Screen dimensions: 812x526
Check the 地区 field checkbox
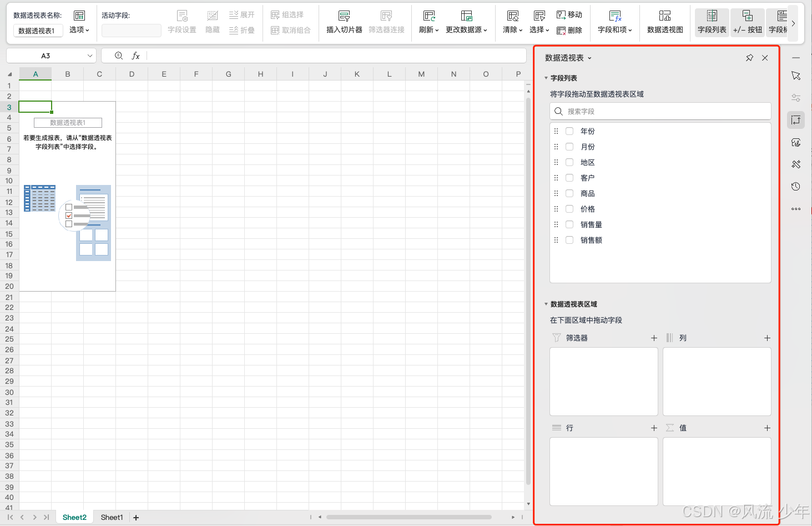pos(569,162)
